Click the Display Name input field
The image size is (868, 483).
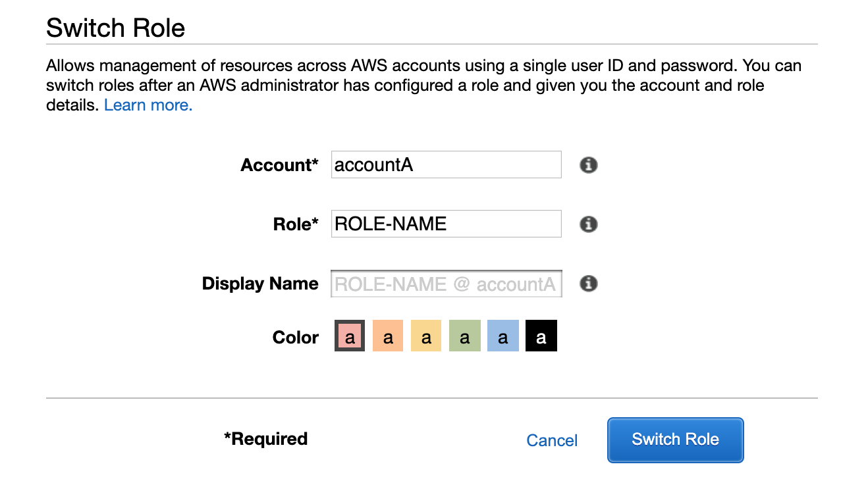446,284
